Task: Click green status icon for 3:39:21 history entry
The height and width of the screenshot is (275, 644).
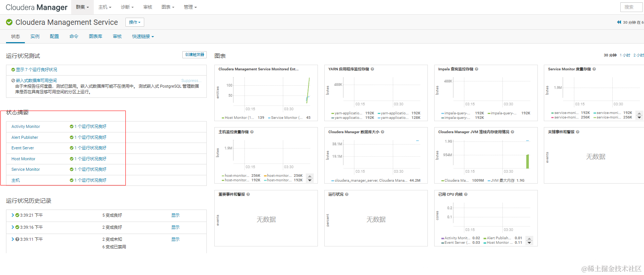Action: pos(17,215)
